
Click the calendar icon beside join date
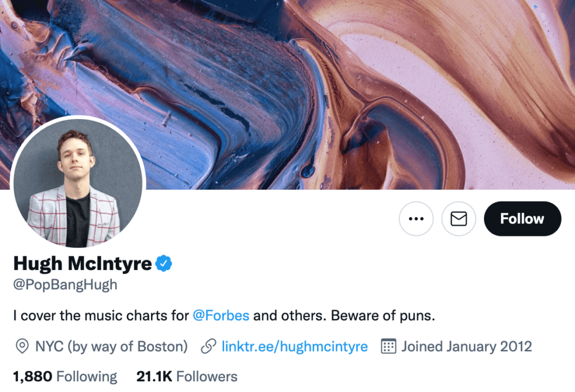(x=388, y=346)
